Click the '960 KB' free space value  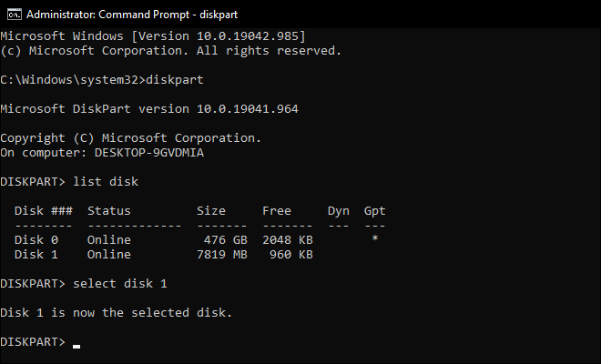pos(290,255)
